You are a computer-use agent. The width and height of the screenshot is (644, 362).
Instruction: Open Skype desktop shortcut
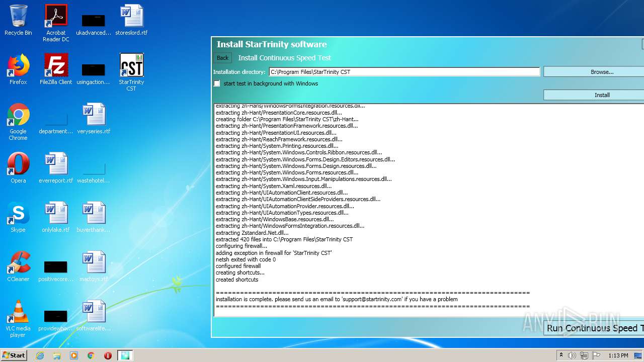coord(18,217)
